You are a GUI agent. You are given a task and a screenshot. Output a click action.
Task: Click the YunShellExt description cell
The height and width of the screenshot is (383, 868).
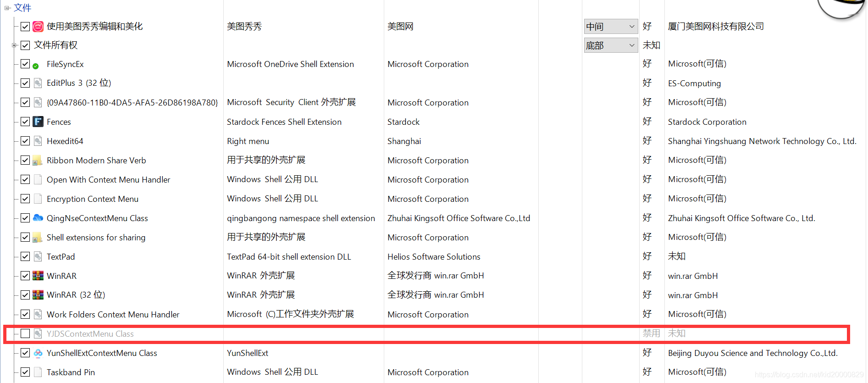[x=248, y=353]
